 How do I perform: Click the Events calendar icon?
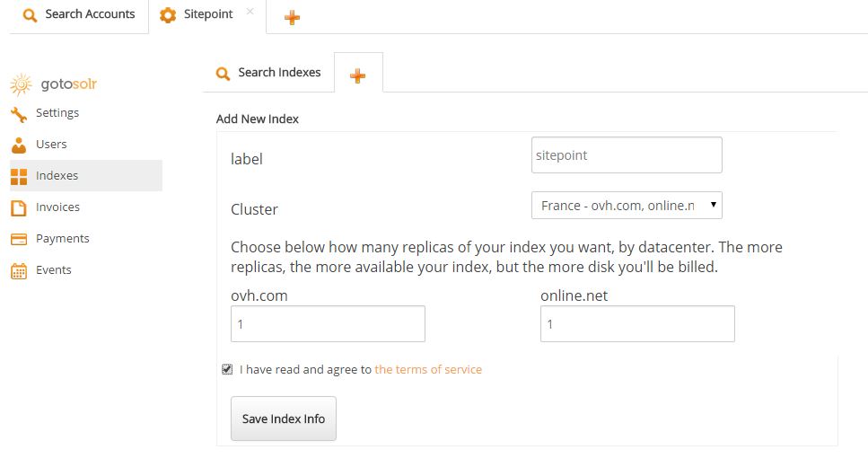(19, 270)
